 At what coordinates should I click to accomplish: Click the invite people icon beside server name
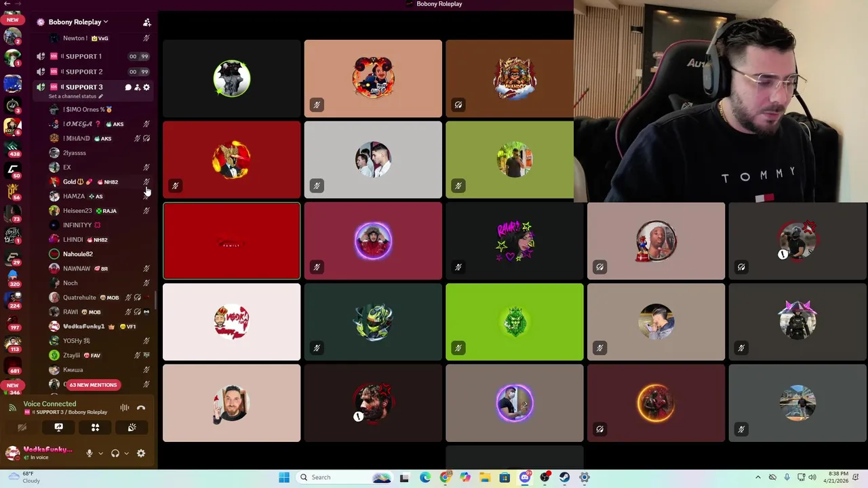146,22
